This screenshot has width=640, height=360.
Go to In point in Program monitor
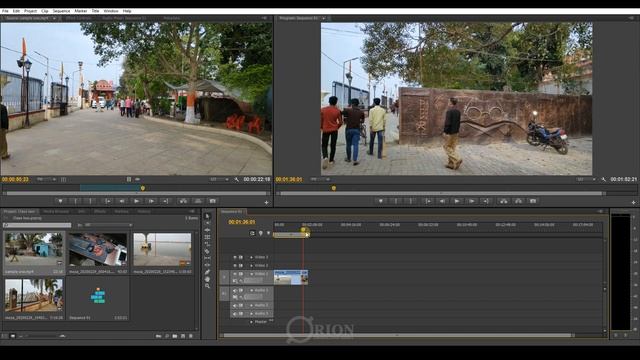[x=427, y=201]
